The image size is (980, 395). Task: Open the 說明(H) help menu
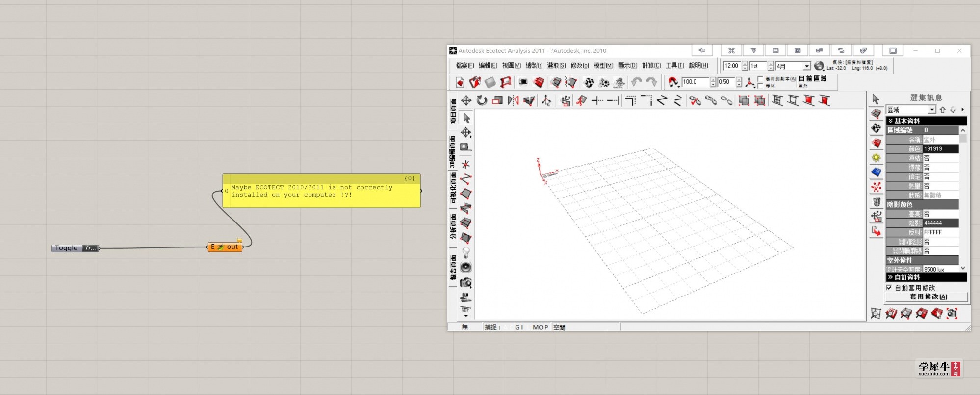click(698, 66)
